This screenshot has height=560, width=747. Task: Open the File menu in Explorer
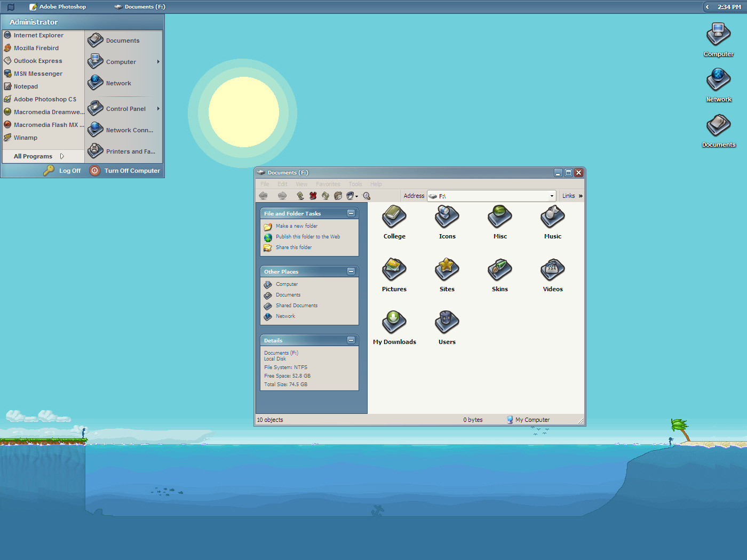click(265, 184)
